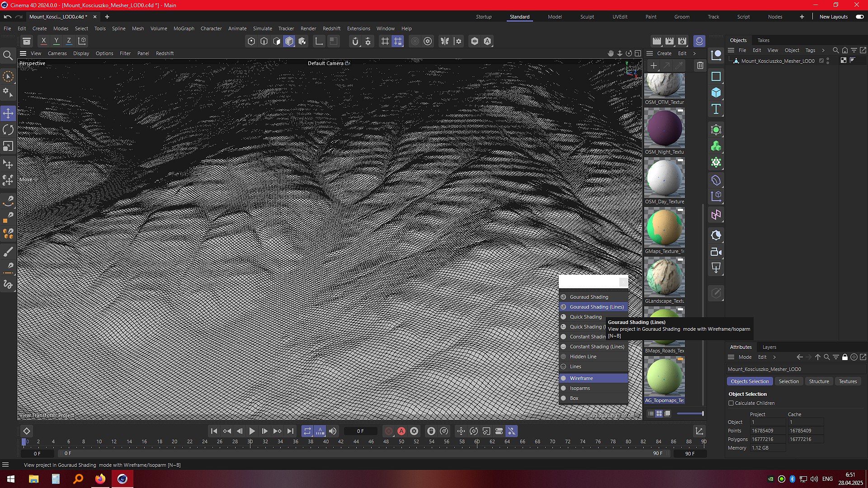Open the Display viewport menu
This screenshot has height=488, width=868.
pos(81,53)
